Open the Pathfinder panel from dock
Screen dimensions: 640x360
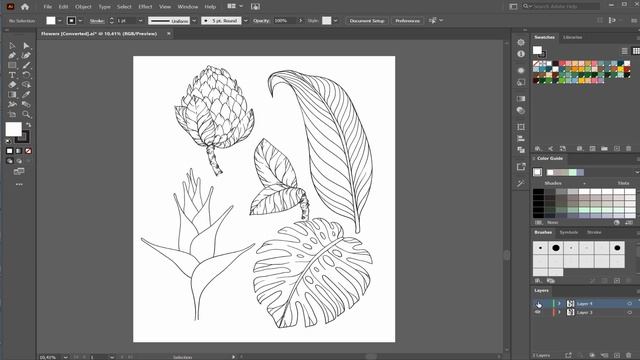521,150
